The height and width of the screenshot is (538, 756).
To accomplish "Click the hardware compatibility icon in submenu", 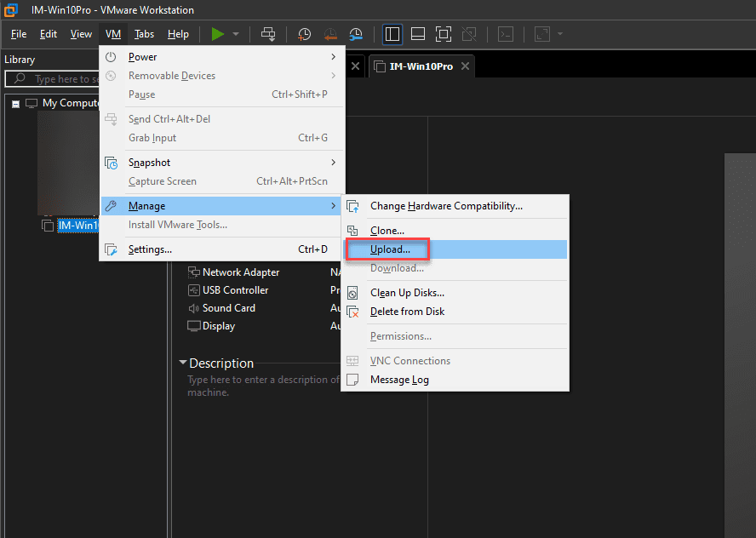I will point(353,206).
